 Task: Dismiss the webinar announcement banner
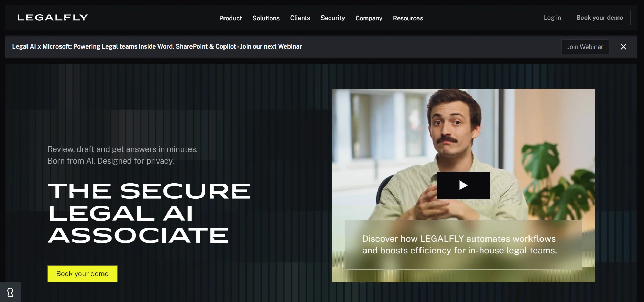coord(623,47)
